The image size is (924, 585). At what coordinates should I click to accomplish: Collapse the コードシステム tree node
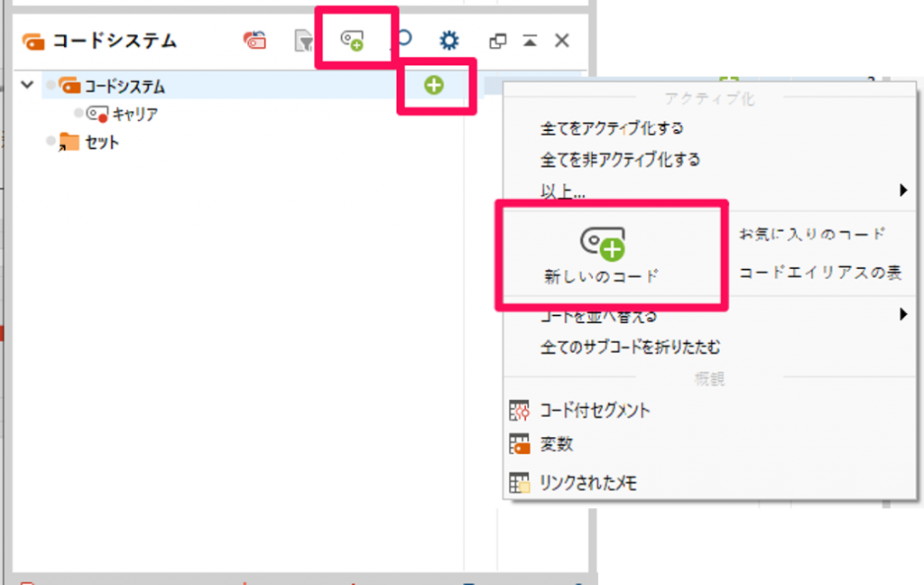pos(27,86)
